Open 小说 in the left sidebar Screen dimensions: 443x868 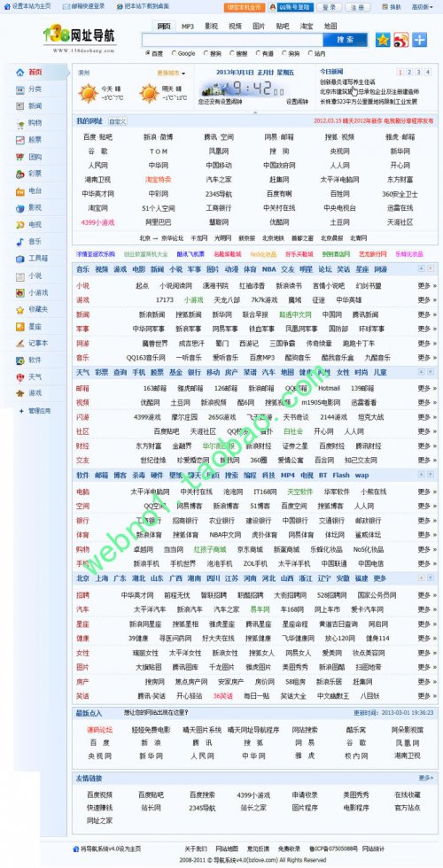click(35, 275)
